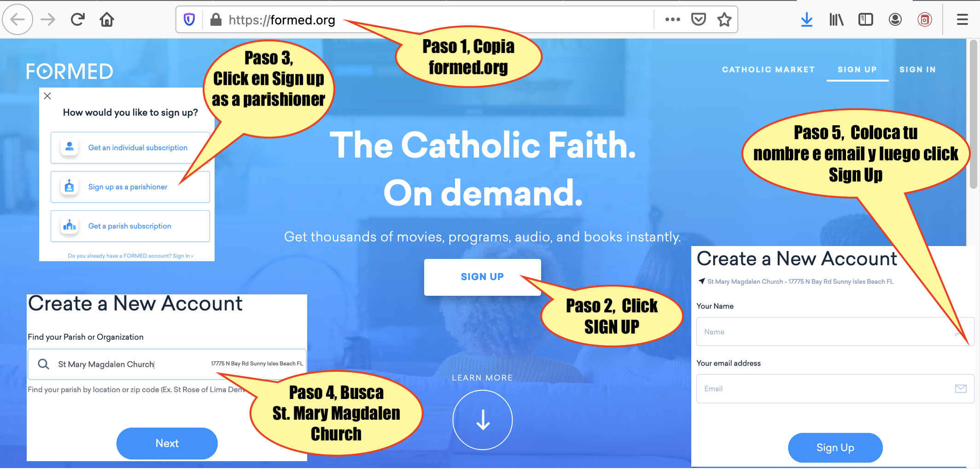Click the location arrow next to St Mary Magdalen
The width and height of the screenshot is (980, 469).
pos(701,281)
